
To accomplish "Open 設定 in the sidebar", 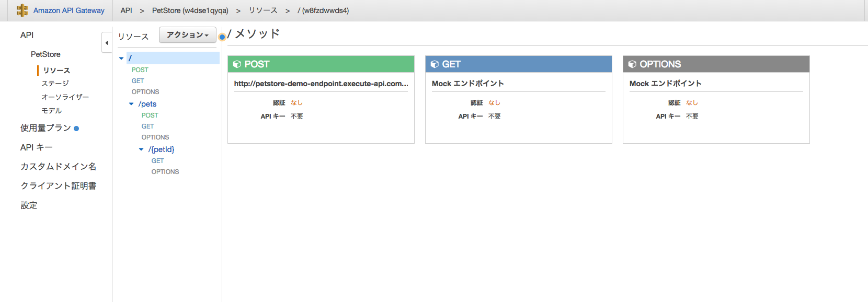I will [x=29, y=205].
